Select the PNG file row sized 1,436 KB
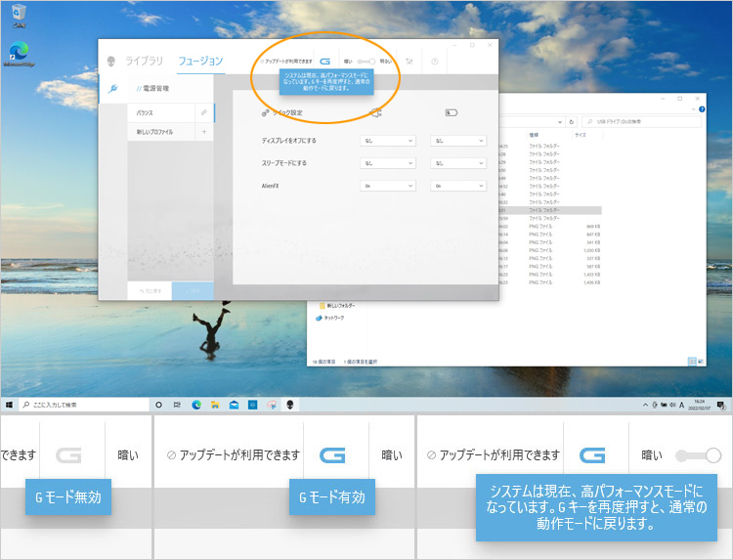Viewport: 733px width, 560px height. click(x=549, y=282)
